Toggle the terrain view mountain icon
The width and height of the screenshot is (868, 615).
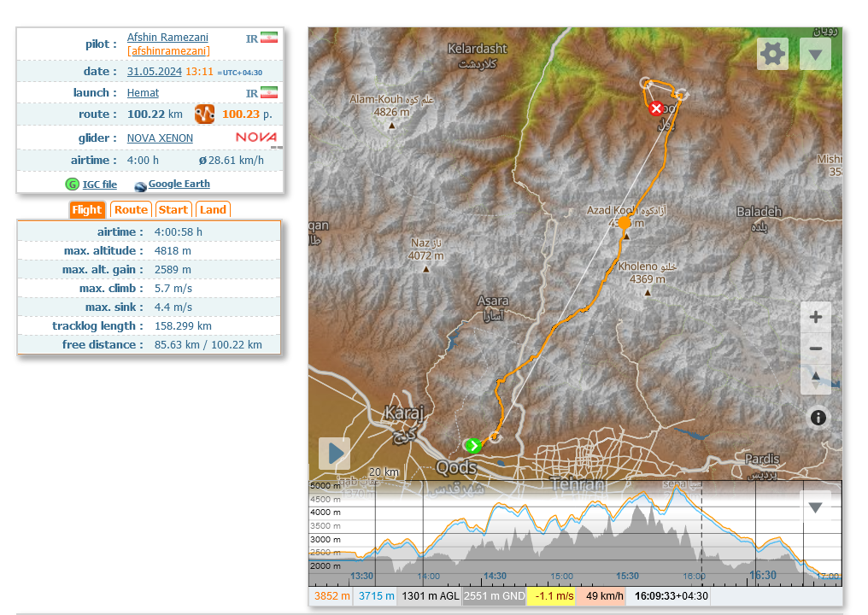point(815,379)
